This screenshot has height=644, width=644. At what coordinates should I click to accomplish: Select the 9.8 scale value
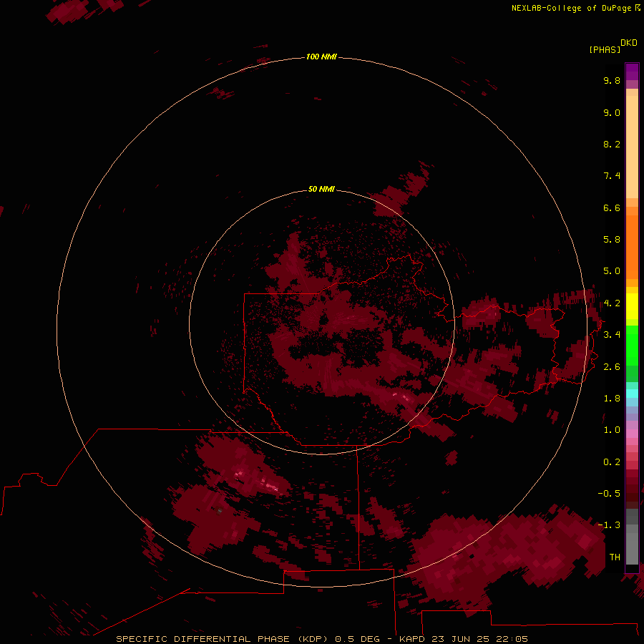(612, 80)
